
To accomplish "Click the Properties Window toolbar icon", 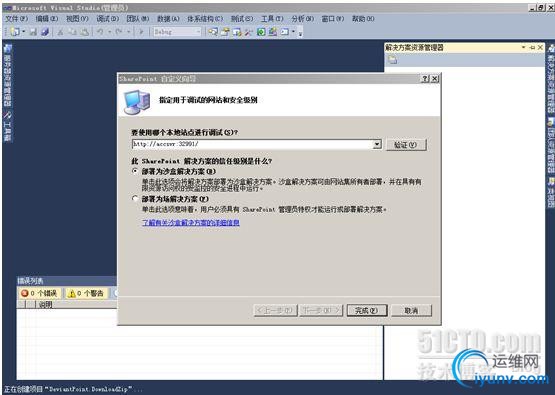I will pos(225,32).
